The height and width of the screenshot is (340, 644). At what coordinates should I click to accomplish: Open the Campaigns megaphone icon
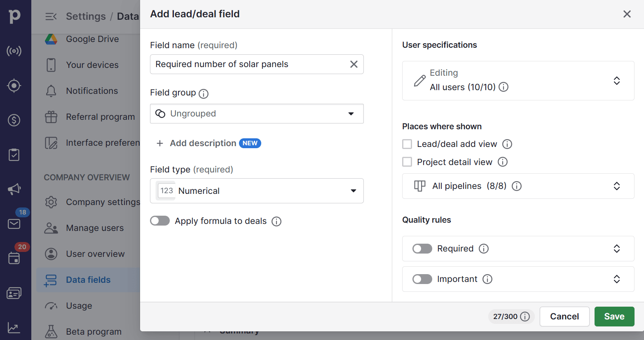(x=14, y=189)
